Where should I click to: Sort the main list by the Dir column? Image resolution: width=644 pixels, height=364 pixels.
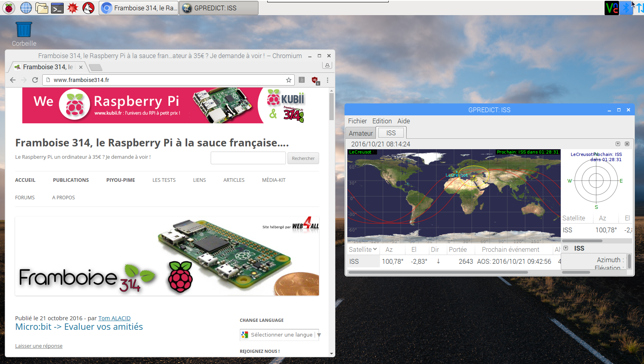click(435, 249)
